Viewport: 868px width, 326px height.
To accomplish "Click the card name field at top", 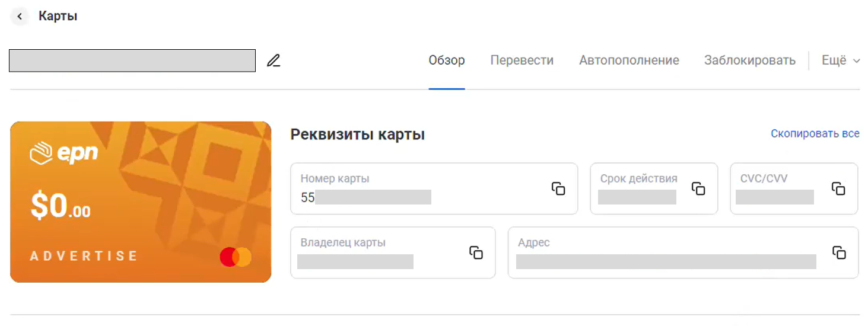I will pyautogui.click(x=132, y=60).
